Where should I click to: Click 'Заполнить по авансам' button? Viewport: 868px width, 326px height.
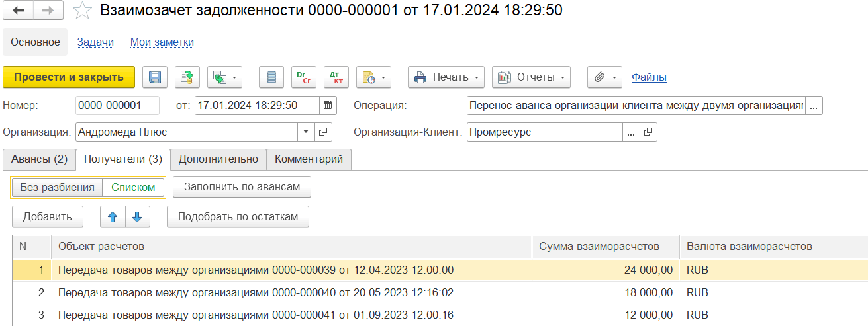242,187
